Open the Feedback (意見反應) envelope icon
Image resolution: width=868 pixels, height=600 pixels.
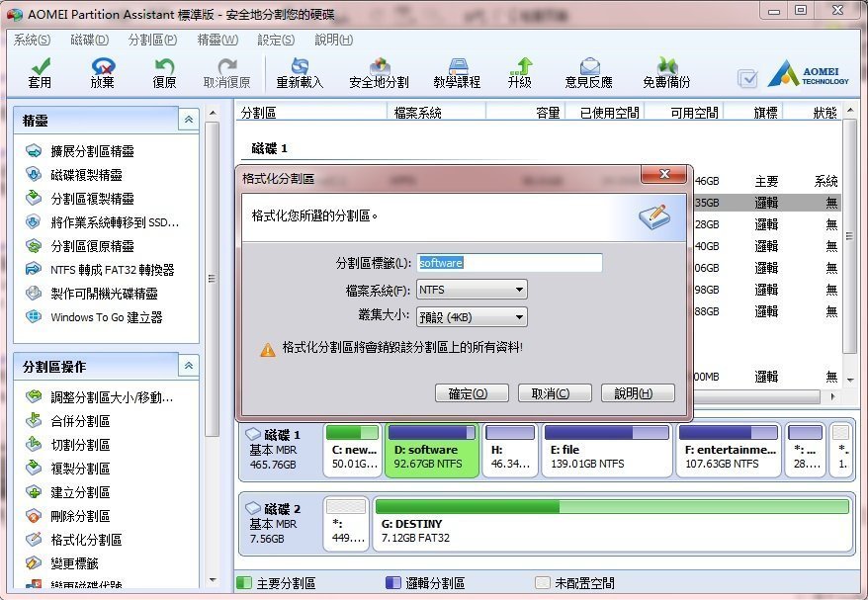click(589, 67)
